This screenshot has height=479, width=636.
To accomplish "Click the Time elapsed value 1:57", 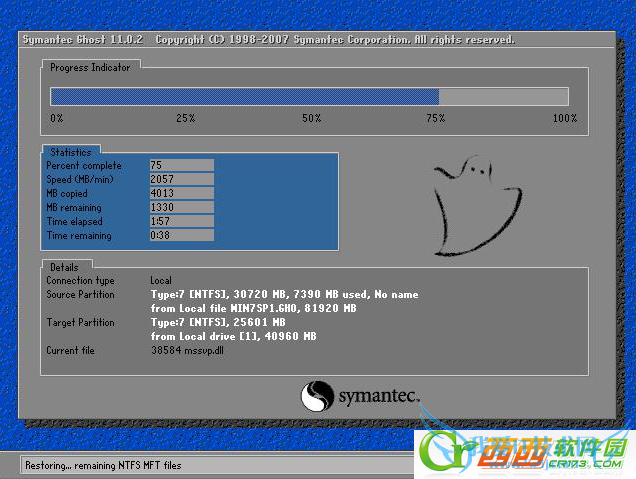I will tap(182, 221).
